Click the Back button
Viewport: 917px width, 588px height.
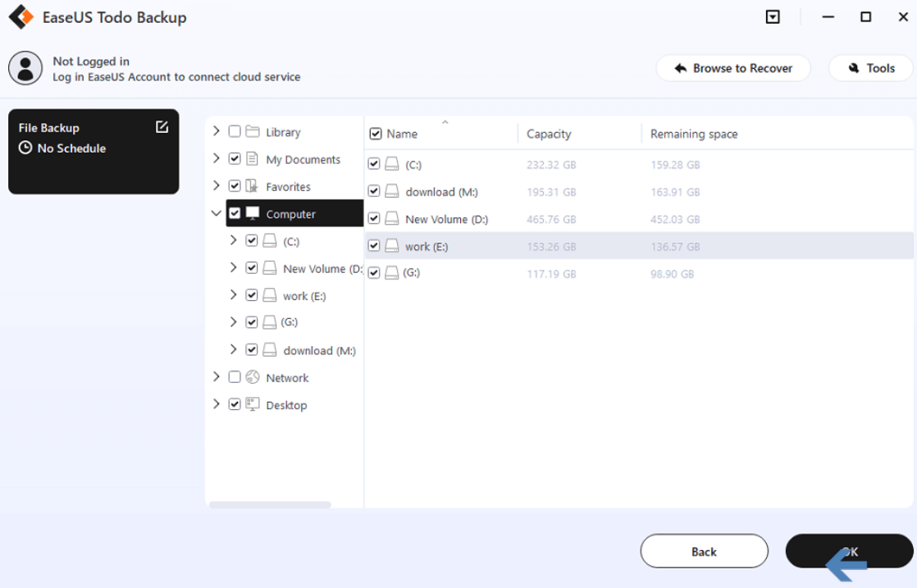point(704,551)
